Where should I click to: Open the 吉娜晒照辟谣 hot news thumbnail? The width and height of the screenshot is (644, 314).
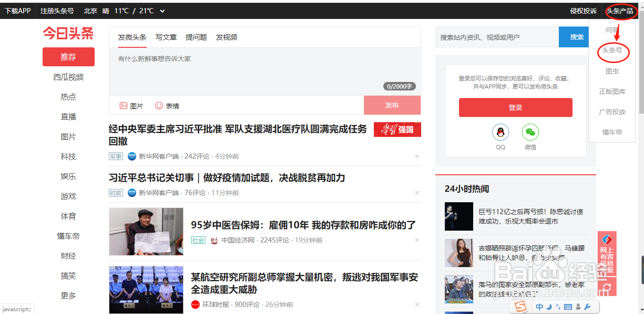coord(459,253)
